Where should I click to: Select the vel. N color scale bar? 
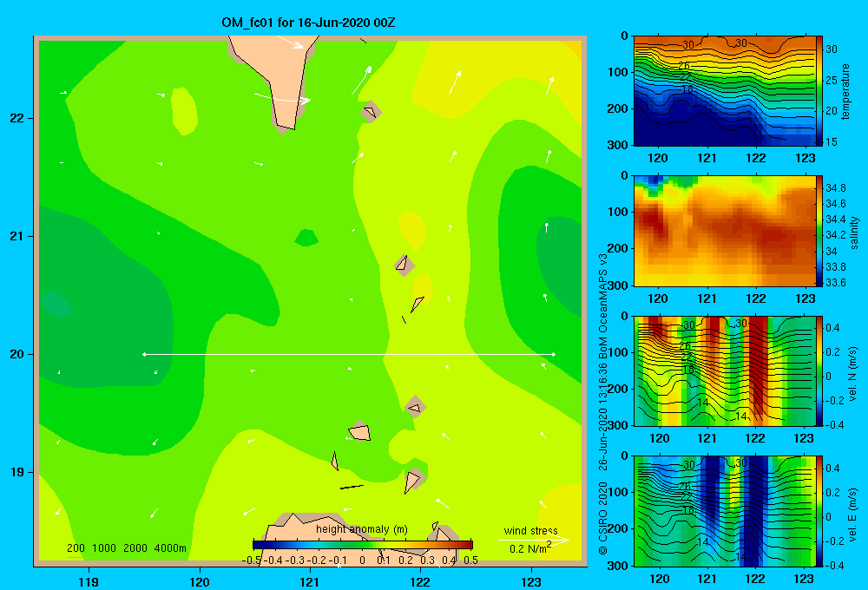point(820,370)
